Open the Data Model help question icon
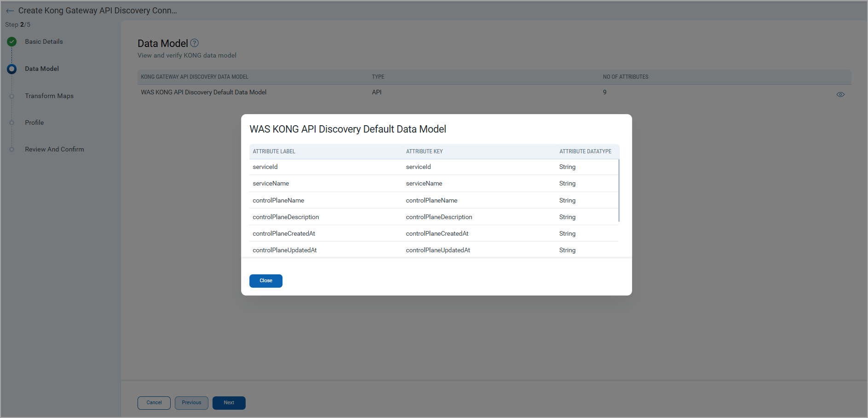This screenshot has height=418, width=868. pyautogui.click(x=195, y=43)
